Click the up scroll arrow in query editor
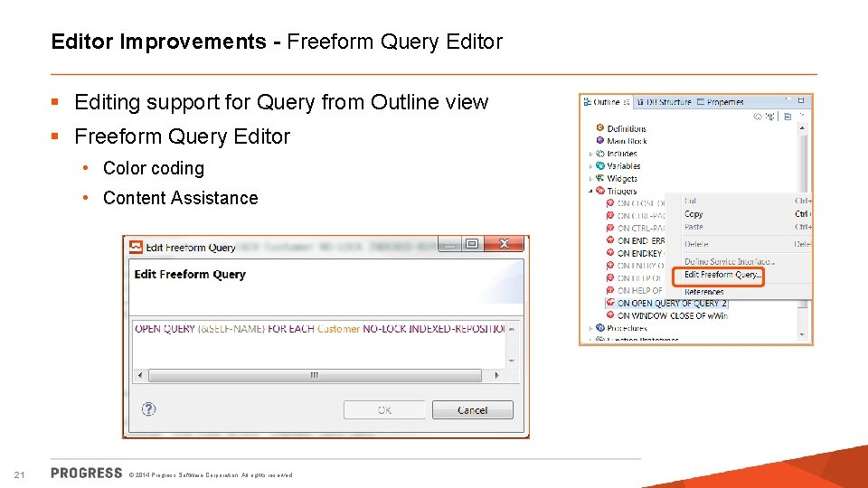Screen dimensions: 868x488 pos(512,329)
